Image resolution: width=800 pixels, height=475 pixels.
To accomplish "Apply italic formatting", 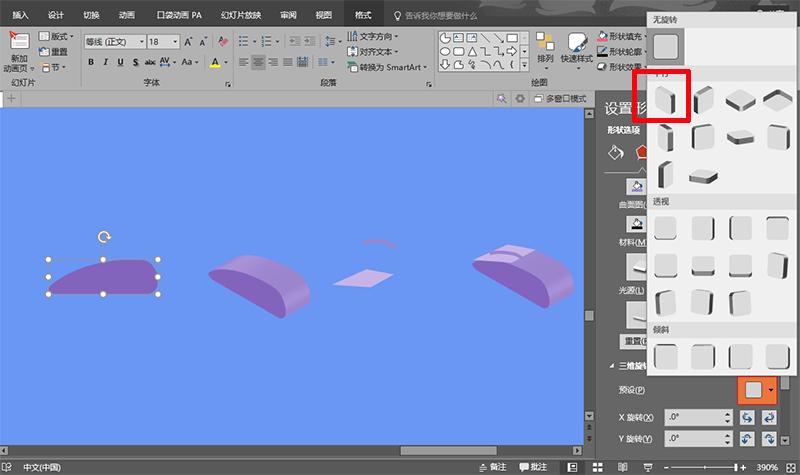I will (107, 62).
